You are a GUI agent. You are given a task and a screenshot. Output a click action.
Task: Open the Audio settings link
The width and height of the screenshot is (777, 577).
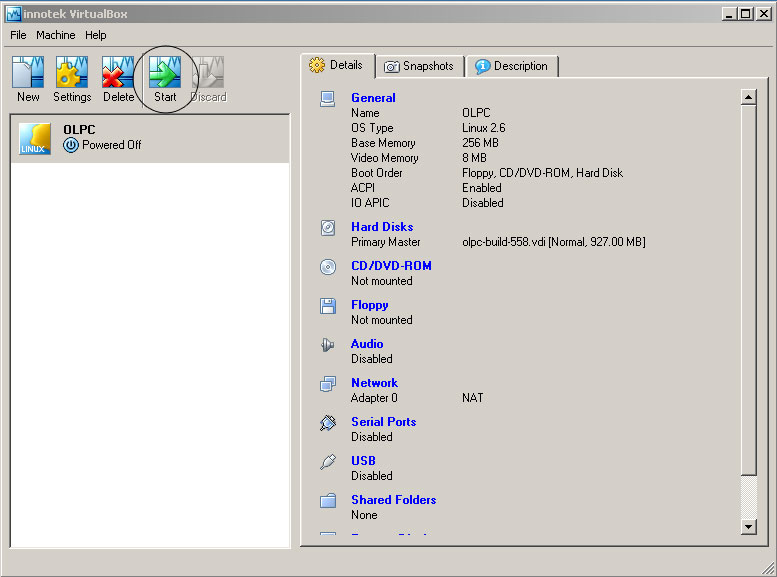367,344
